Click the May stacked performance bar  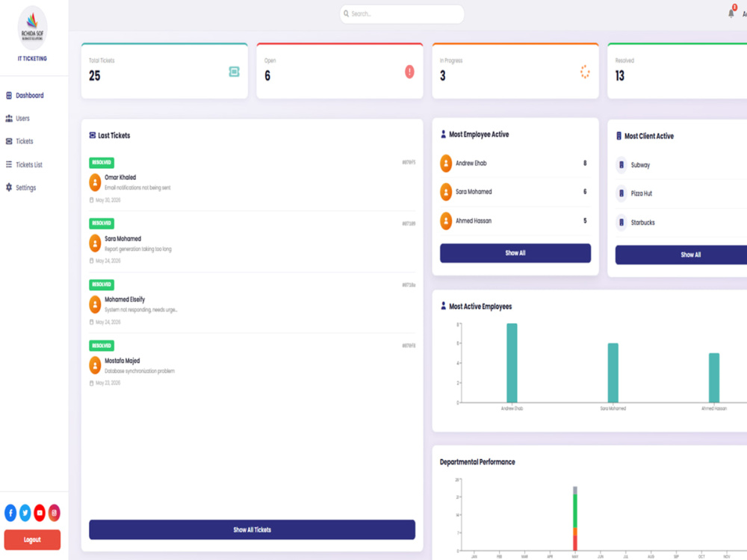point(575,519)
